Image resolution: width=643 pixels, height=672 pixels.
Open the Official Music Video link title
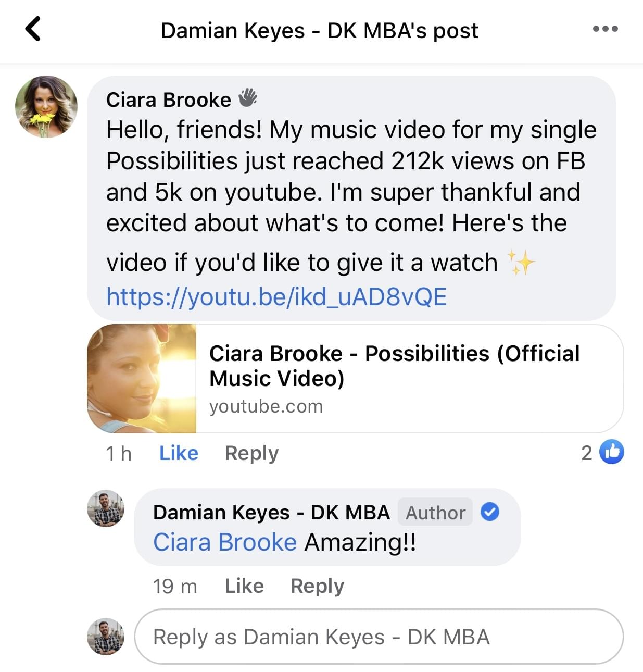(x=394, y=366)
